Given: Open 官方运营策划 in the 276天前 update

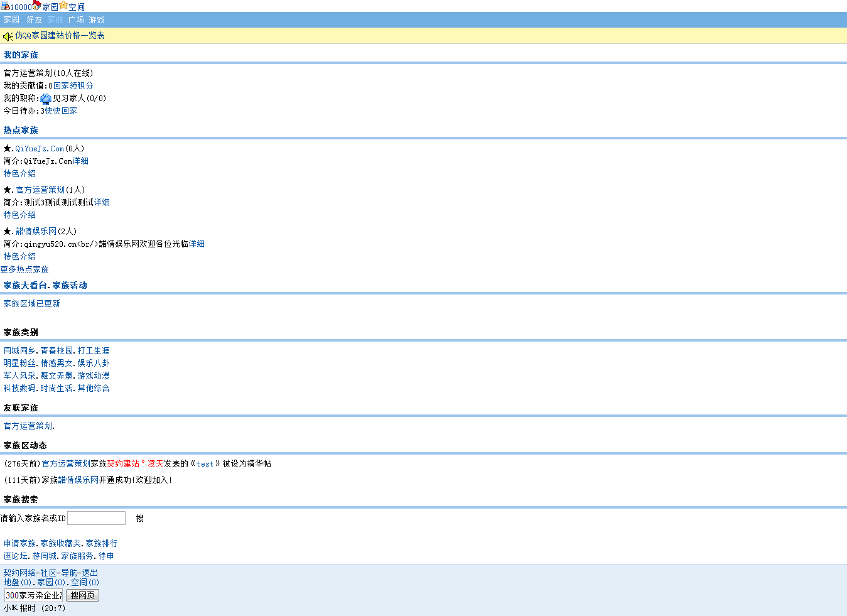Looking at the screenshot, I should pyautogui.click(x=66, y=464).
